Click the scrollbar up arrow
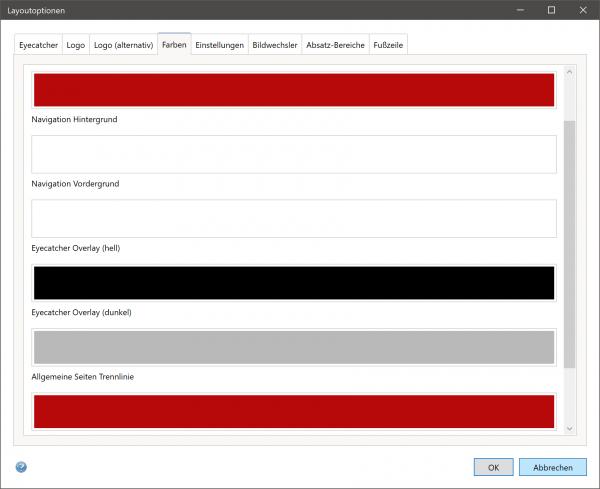The image size is (600, 489). pyautogui.click(x=570, y=72)
